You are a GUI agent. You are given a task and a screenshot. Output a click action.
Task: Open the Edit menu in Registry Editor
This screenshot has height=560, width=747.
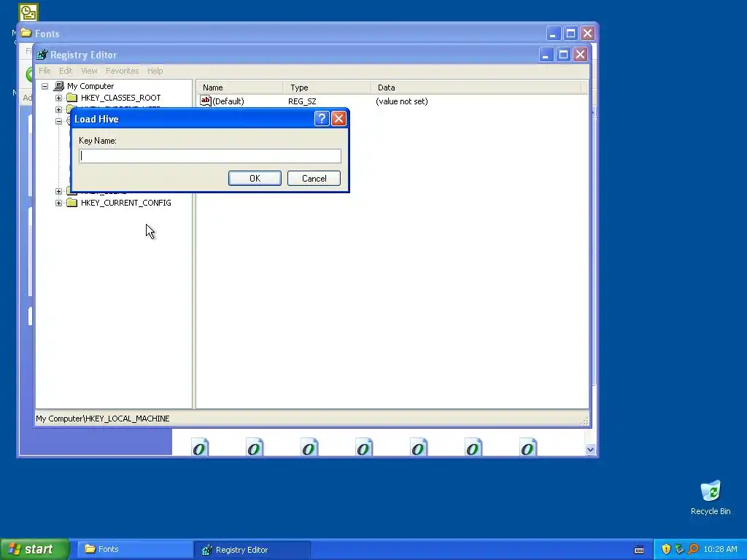coord(65,71)
